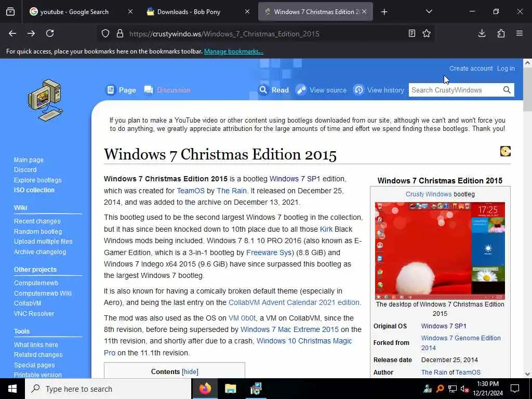Image resolution: width=532 pixels, height=399 pixels.
Task: Click the gold disc ISO icon beside title
Action: (505, 151)
